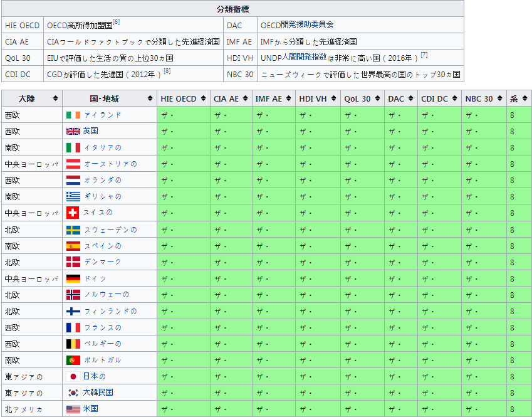Click the Switzerland flag icon
This screenshot has width=532, height=417.
pyautogui.click(x=72, y=213)
